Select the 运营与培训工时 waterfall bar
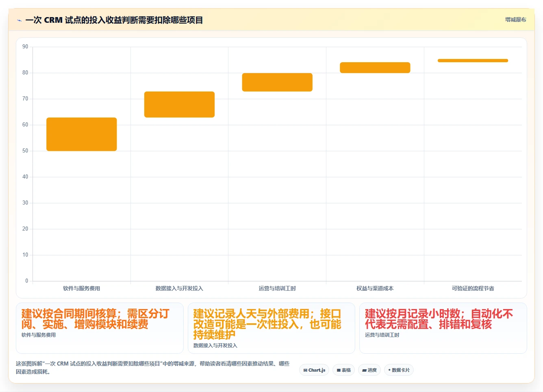This screenshot has height=392, width=543. [277, 82]
